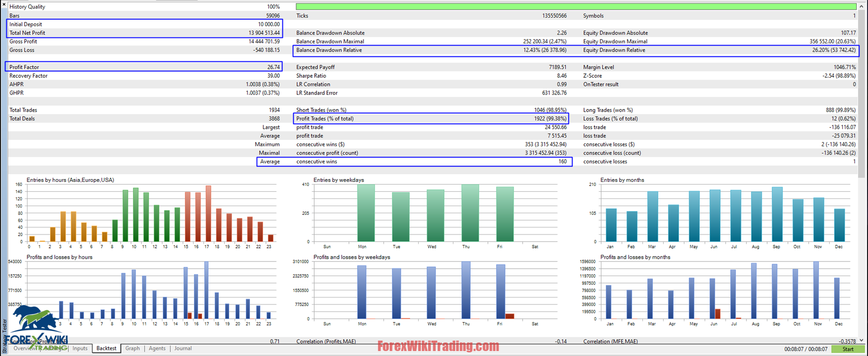Select the Profit Factor row
Viewport: 868px width, 356px height.
(x=145, y=67)
